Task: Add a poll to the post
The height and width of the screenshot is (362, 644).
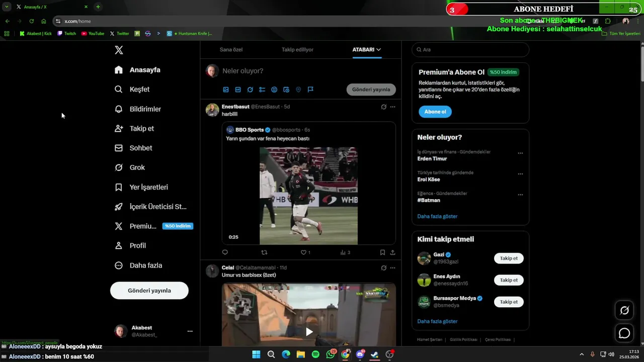Action: click(262, 89)
